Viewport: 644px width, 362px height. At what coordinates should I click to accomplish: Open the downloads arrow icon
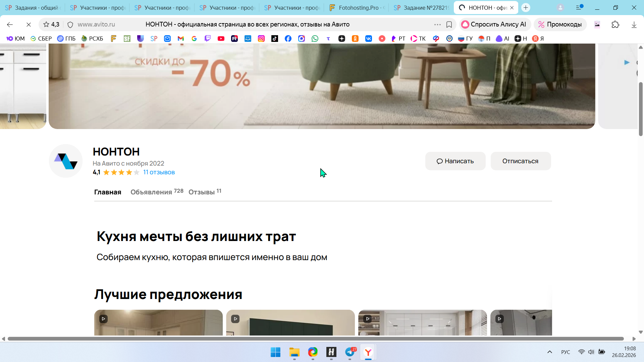point(634,24)
